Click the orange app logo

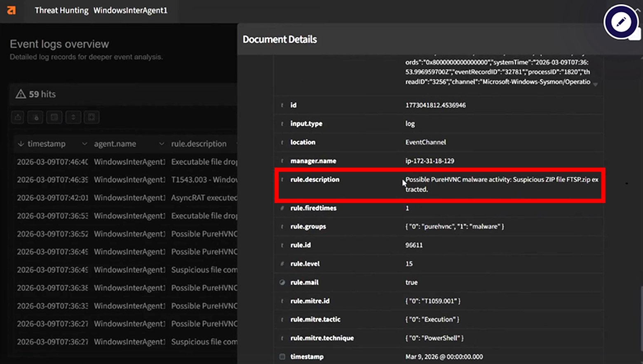(x=12, y=10)
